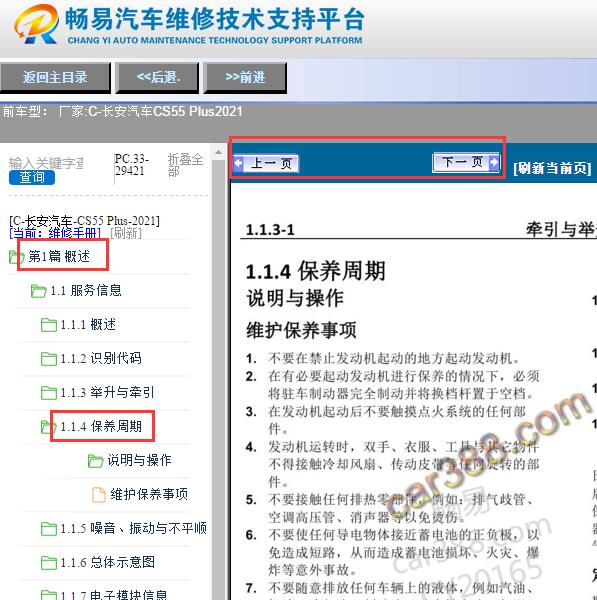Click the sidebar vertical scrollbar track
Image resolution: width=597 pixels, height=600 pixels.
(219, 379)
